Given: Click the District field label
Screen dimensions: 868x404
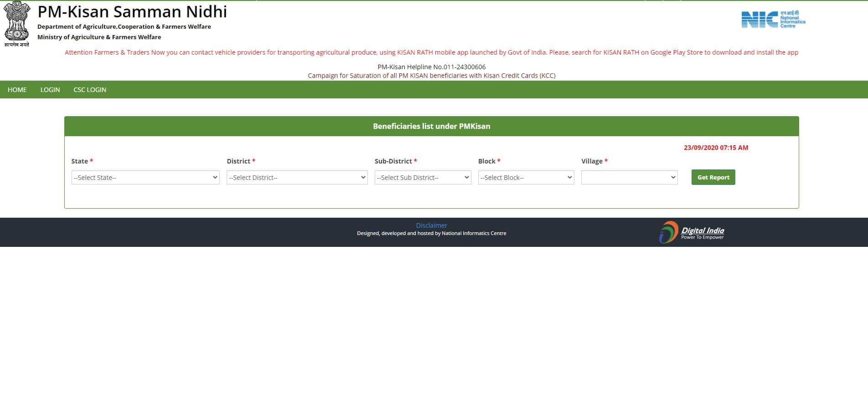Looking at the screenshot, I should point(241,161).
